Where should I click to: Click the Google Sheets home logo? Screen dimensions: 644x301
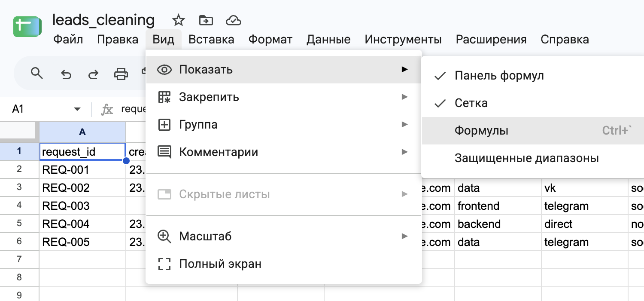click(27, 27)
